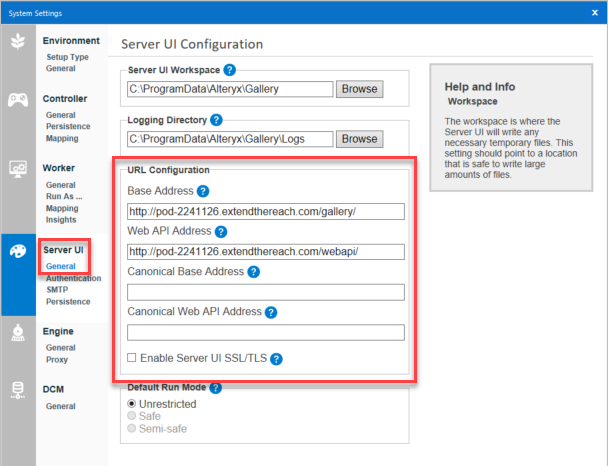Viewport: 608px width, 466px height.
Task: Go to Setup Type under Environment
Action: tap(67, 57)
